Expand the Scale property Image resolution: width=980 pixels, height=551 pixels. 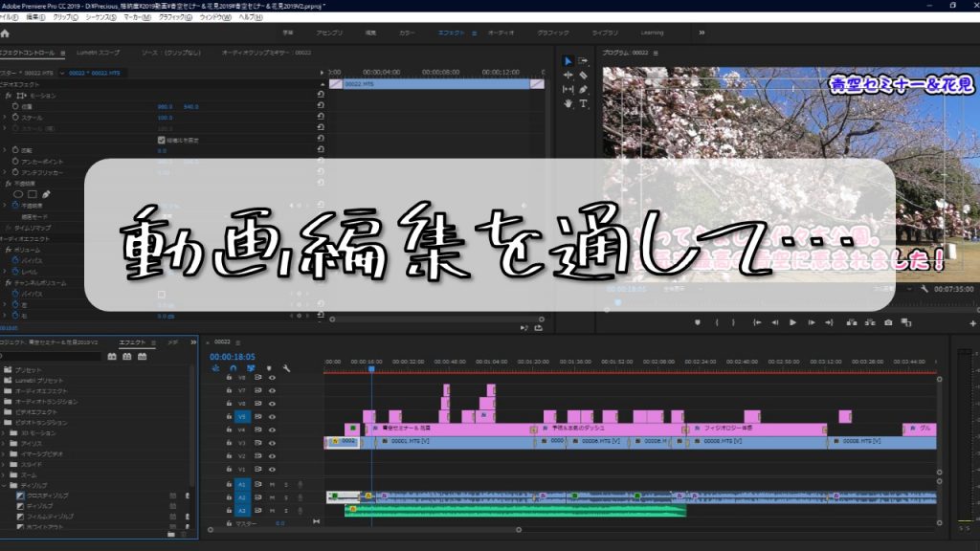coord(5,117)
